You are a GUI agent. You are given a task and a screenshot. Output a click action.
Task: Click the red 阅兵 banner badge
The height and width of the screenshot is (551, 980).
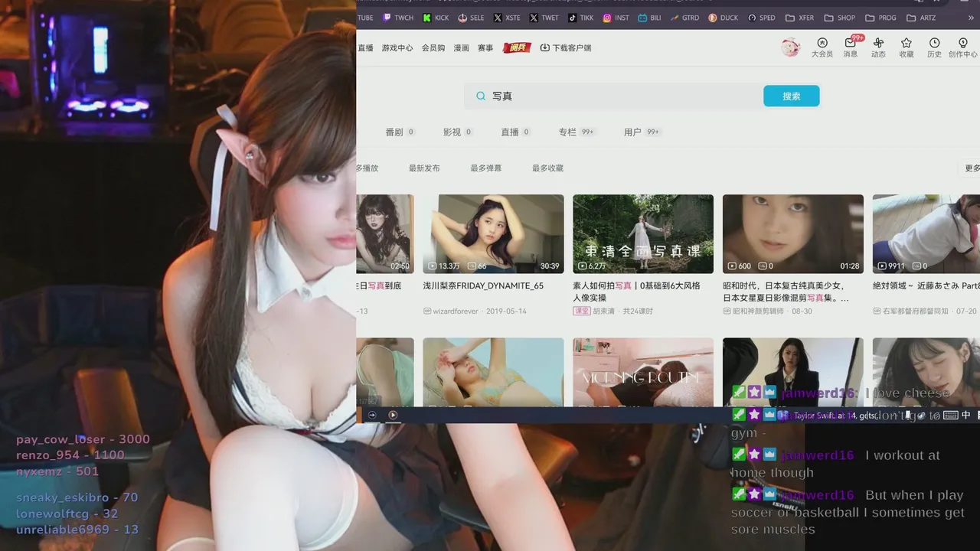(517, 47)
